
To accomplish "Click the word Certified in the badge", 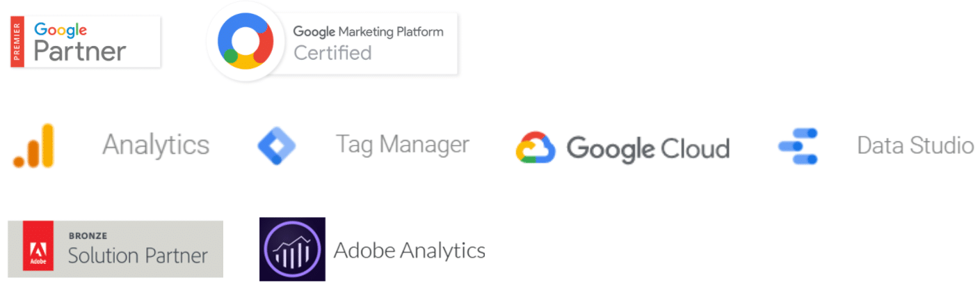I will click(332, 53).
